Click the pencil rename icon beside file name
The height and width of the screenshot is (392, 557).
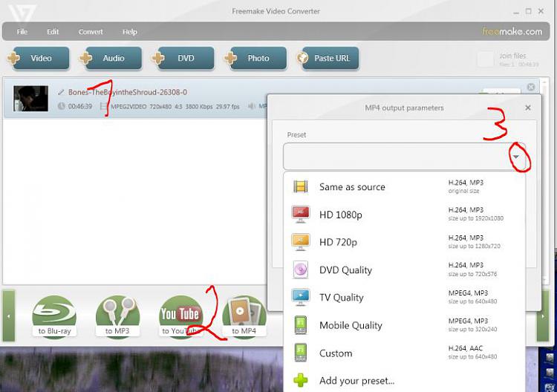point(61,92)
